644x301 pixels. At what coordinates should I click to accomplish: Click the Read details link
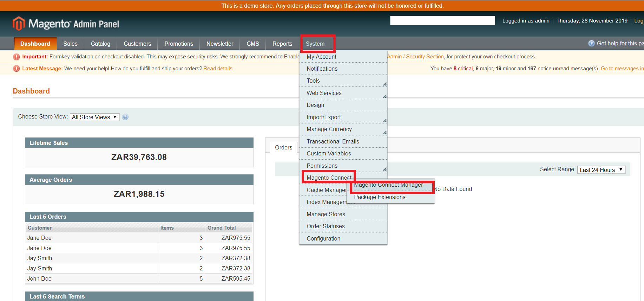pos(218,69)
